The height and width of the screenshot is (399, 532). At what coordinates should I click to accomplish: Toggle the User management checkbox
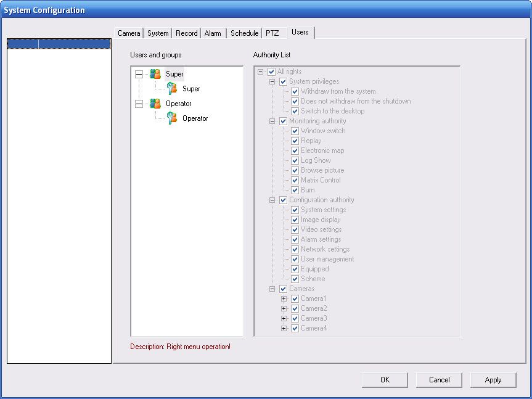(x=295, y=259)
